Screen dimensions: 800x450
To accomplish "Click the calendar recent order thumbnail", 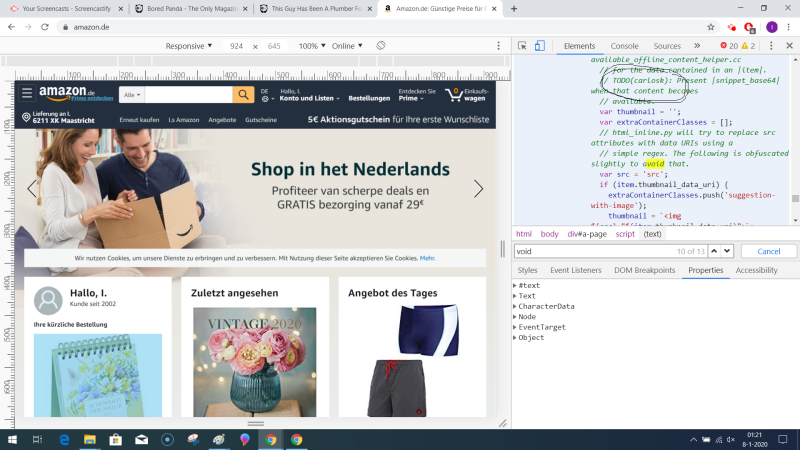I will click(x=98, y=375).
